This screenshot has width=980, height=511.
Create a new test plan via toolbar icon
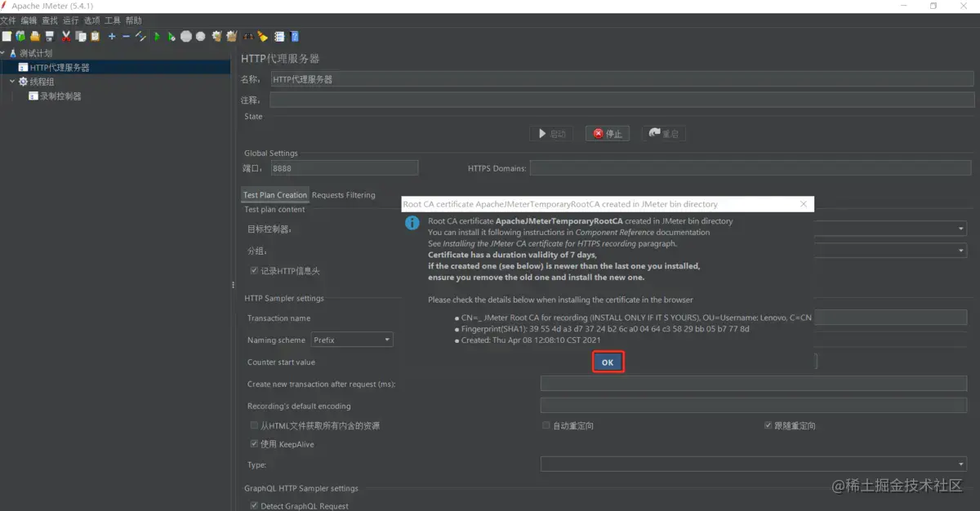pos(7,36)
